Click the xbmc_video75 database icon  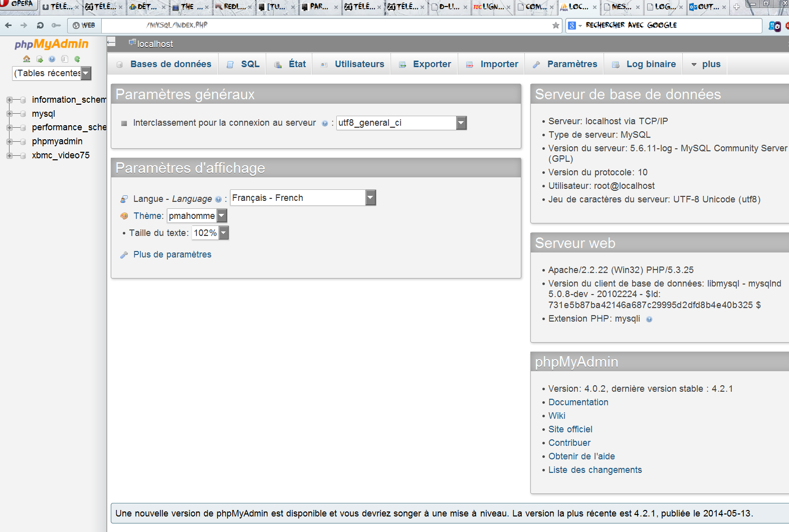tap(23, 156)
